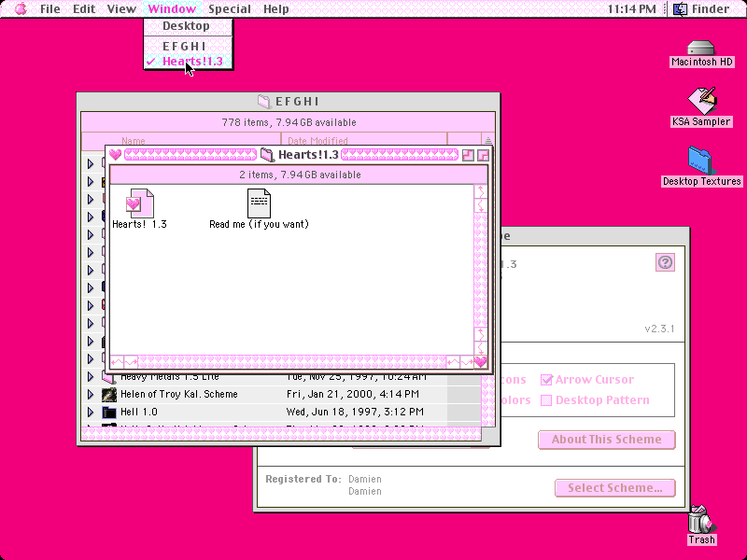Open the File menu
This screenshot has height=560, width=747.
pos(50,8)
